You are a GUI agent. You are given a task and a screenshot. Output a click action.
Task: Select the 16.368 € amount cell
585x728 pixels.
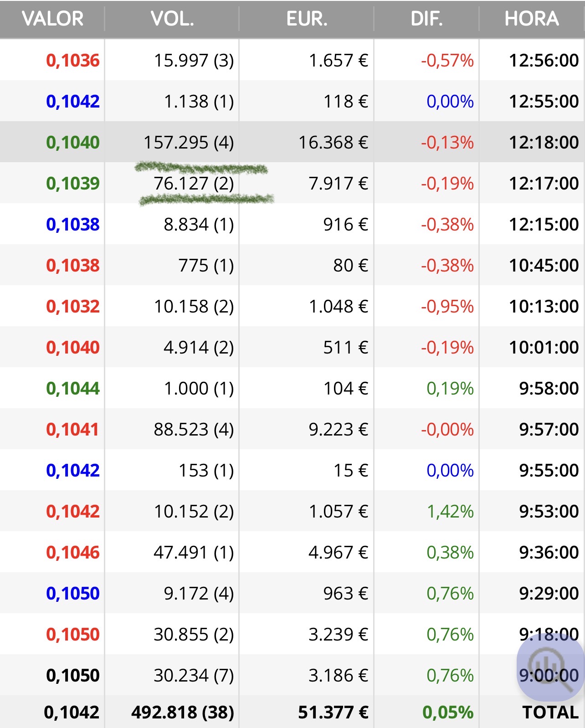(333, 143)
